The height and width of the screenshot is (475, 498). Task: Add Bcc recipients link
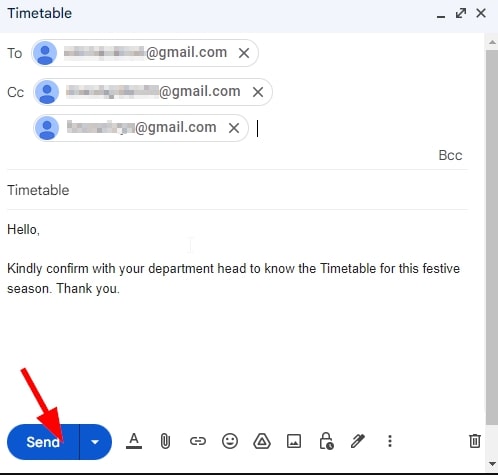point(450,155)
